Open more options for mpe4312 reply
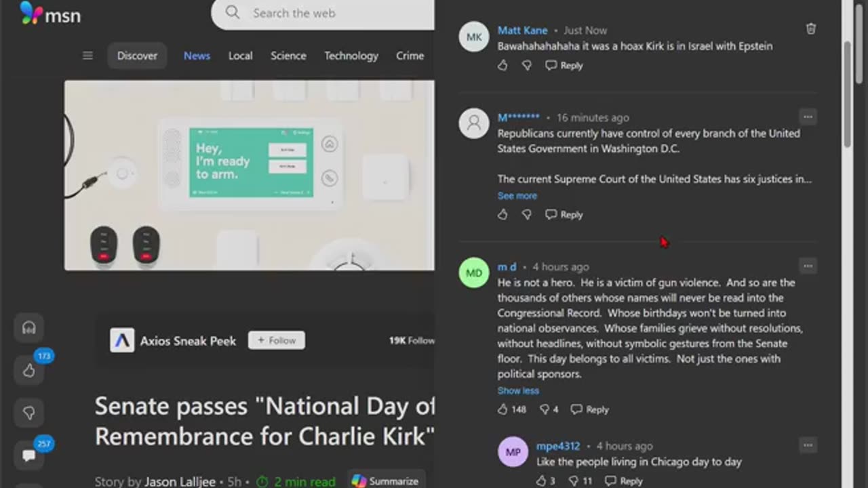The width and height of the screenshot is (868, 488). point(808,445)
